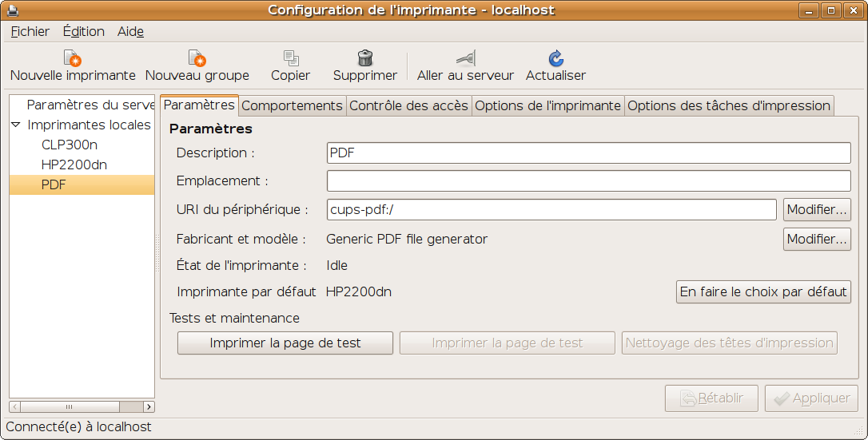This screenshot has width=868, height=440.
Task: Open the Aide menu
Action: 130,31
